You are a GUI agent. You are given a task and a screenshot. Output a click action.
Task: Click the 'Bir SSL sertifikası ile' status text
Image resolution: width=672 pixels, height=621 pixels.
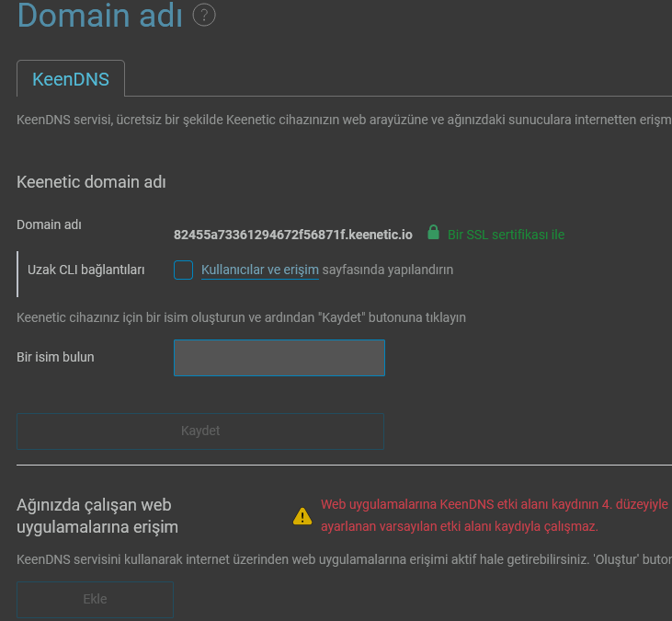click(x=506, y=235)
